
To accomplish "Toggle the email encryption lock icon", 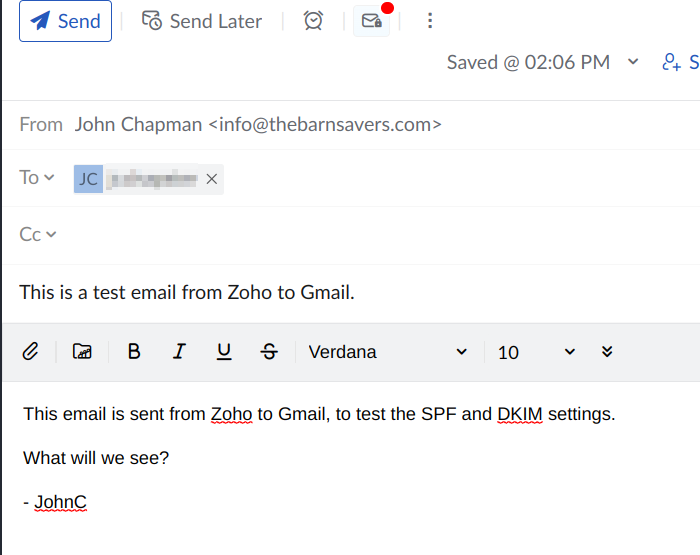I will tap(371, 21).
